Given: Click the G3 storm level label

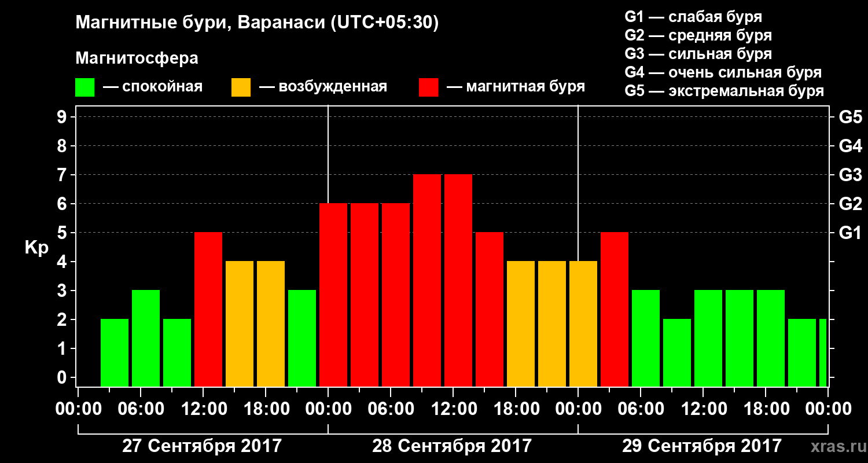Looking at the screenshot, I should [x=850, y=175].
